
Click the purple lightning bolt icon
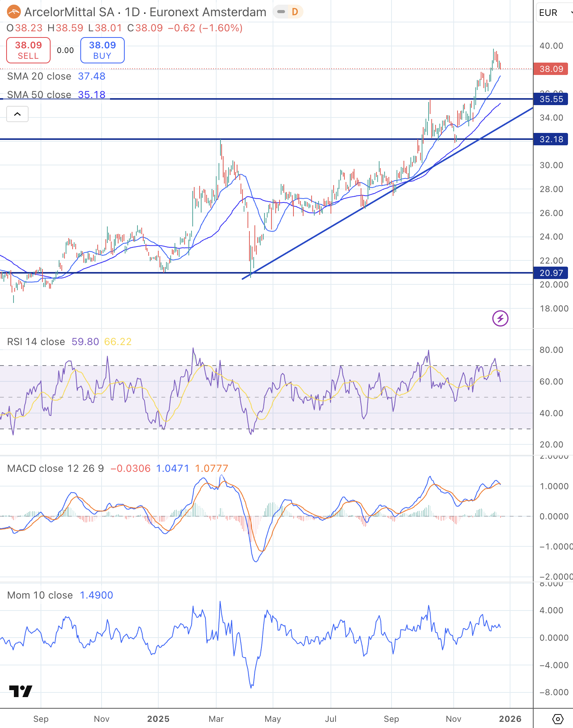[500, 318]
